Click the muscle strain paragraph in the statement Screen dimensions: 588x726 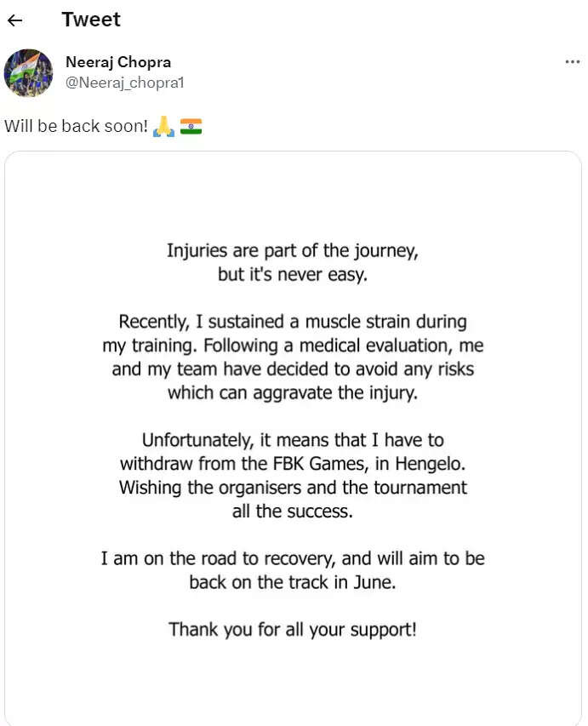pyautogui.click(x=293, y=345)
